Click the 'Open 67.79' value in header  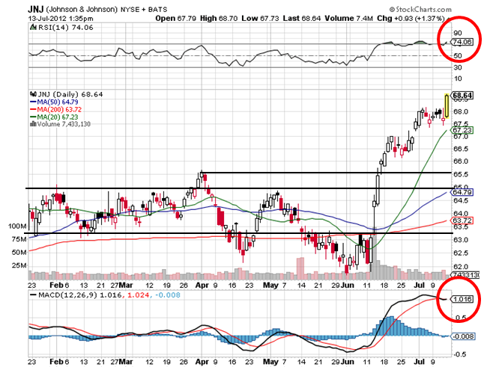pos(176,18)
